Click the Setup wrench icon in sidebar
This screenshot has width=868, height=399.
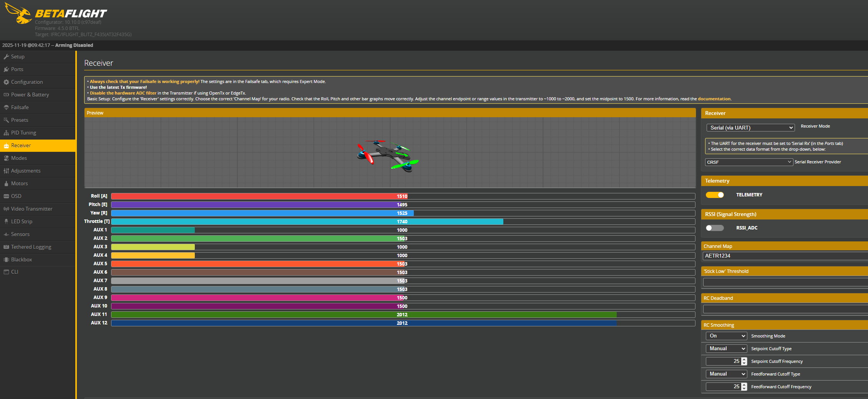(x=6, y=57)
